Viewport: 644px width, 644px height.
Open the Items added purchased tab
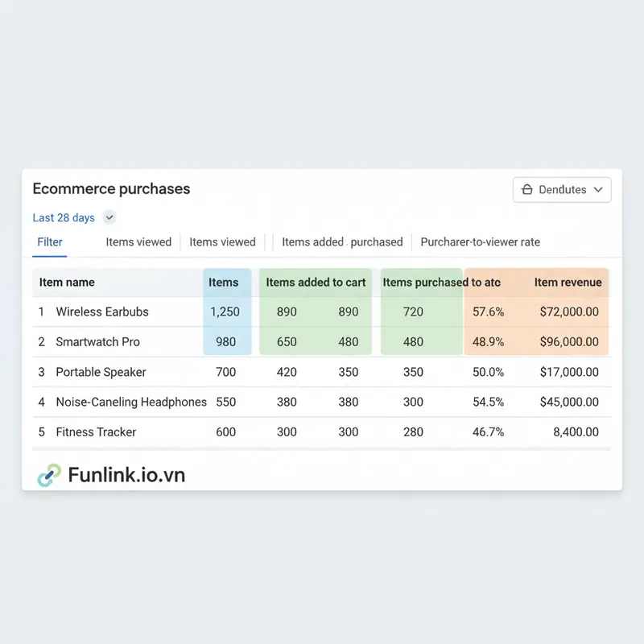341,242
